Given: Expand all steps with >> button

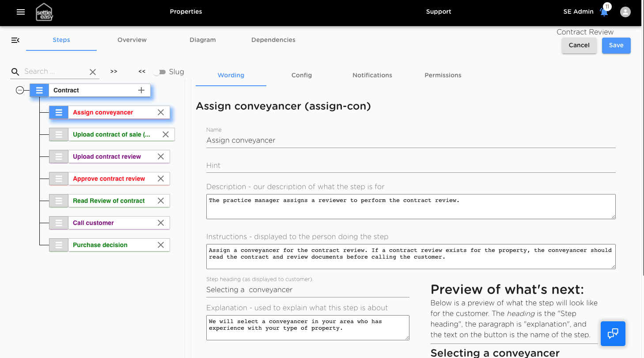Looking at the screenshot, I should [114, 72].
